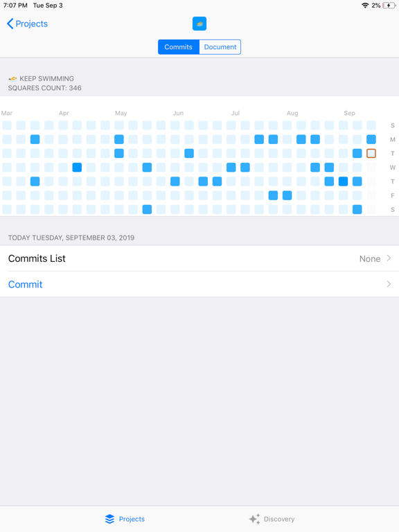Tap the swimmer project icon in header

pos(199,24)
